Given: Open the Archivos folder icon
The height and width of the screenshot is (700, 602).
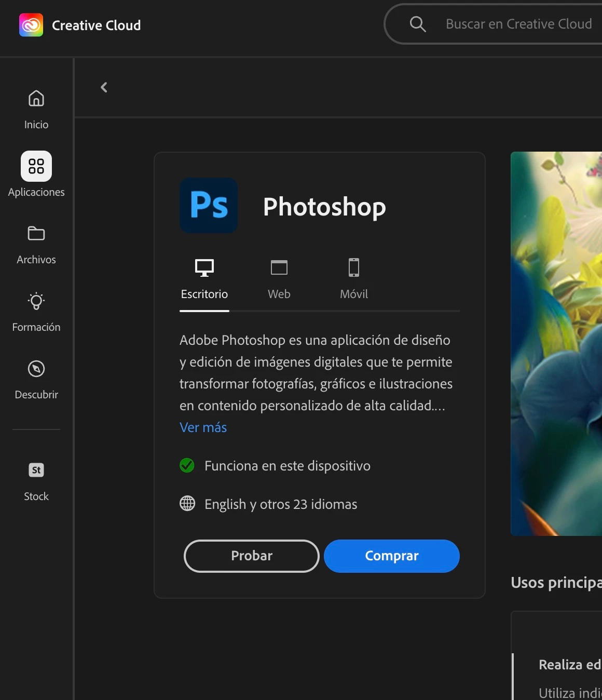Looking at the screenshot, I should 36,234.
